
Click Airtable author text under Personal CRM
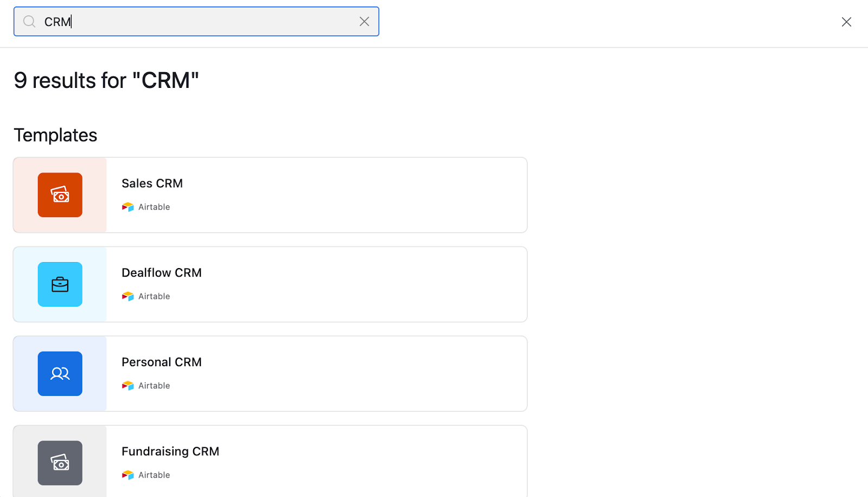pos(154,386)
